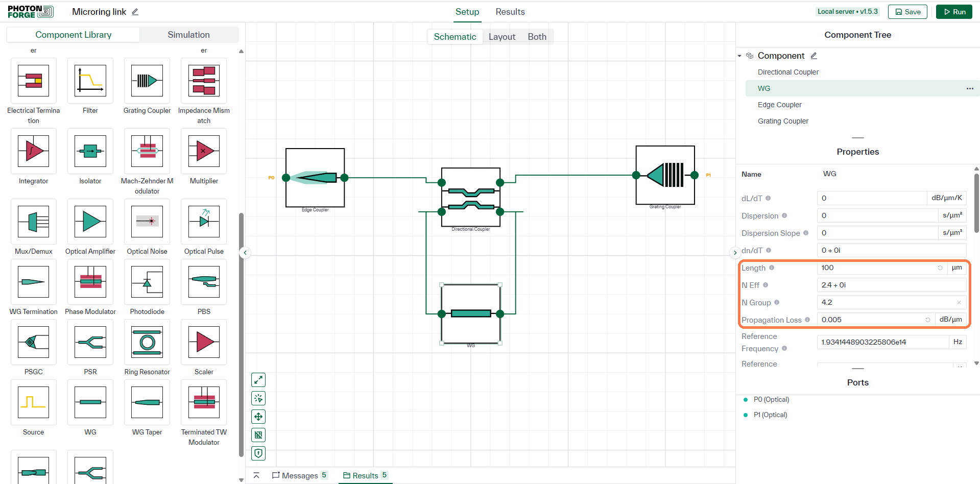
Task: Select the Optical Amplifier component
Action: (x=90, y=222)
